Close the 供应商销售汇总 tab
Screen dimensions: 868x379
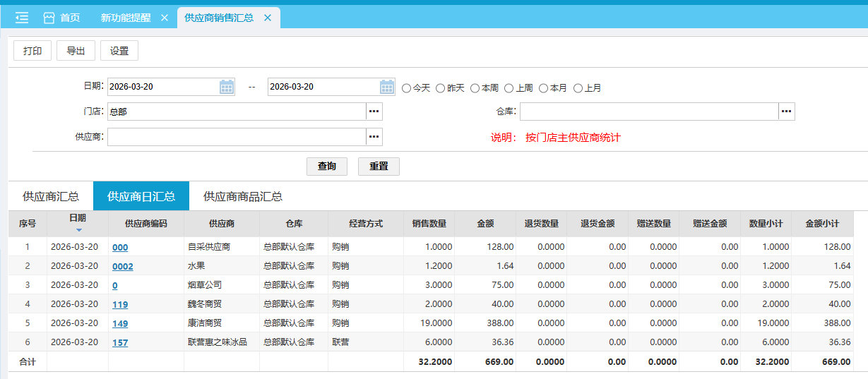coord(268,18)
